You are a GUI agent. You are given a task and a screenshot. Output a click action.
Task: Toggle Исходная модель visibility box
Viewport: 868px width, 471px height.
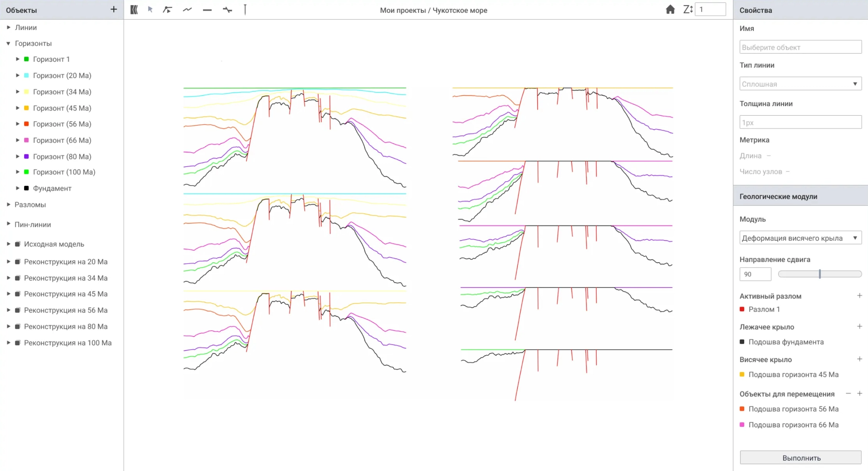click(18, 244)
